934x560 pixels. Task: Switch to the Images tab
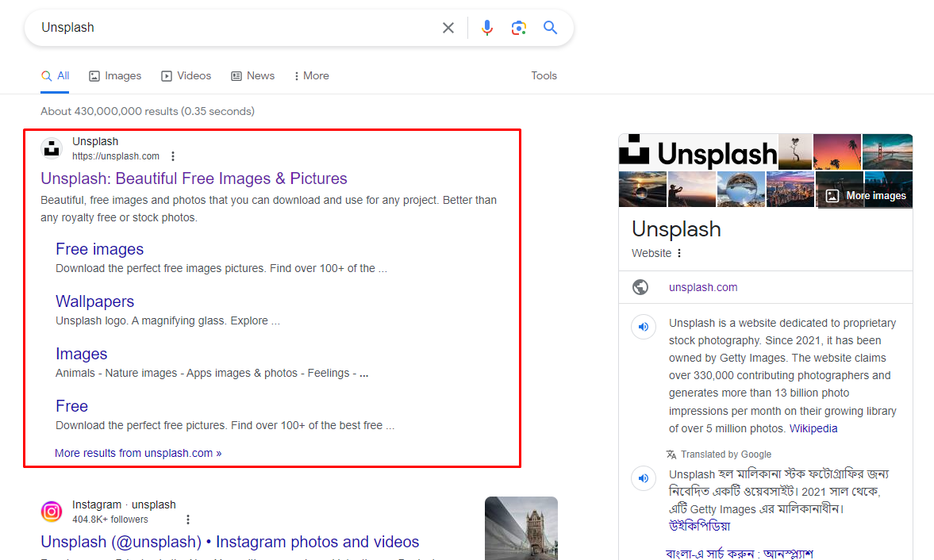(x=115, y=75)
